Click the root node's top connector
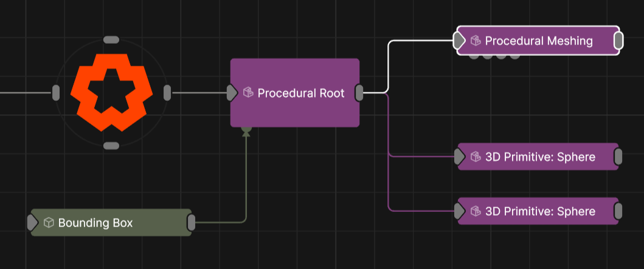The width and height of the screenshot is (644, 269). click(111, 40)
